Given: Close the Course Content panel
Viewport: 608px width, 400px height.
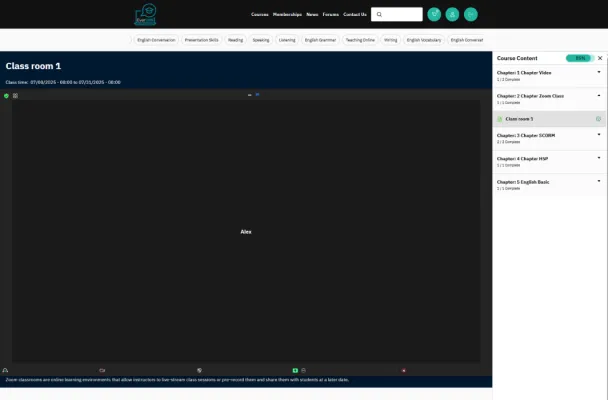Looking at the screenshot, I should click(x=599, y=58).
